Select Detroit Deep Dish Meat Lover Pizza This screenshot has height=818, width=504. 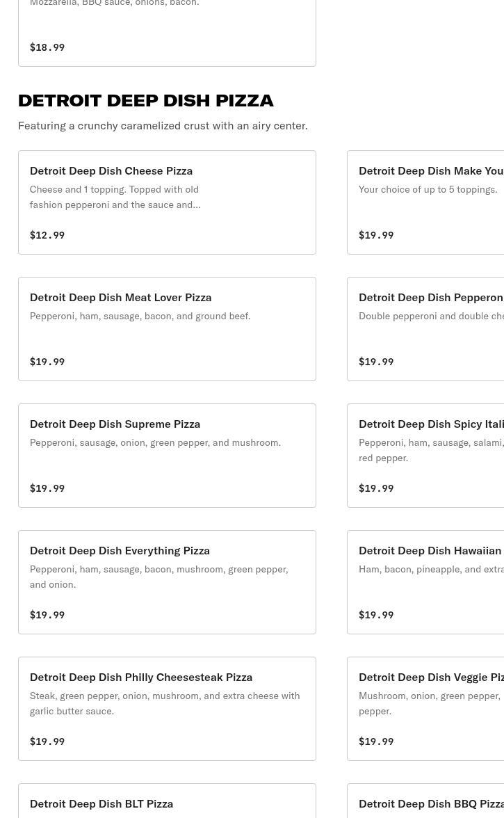[x=167, y=328]
